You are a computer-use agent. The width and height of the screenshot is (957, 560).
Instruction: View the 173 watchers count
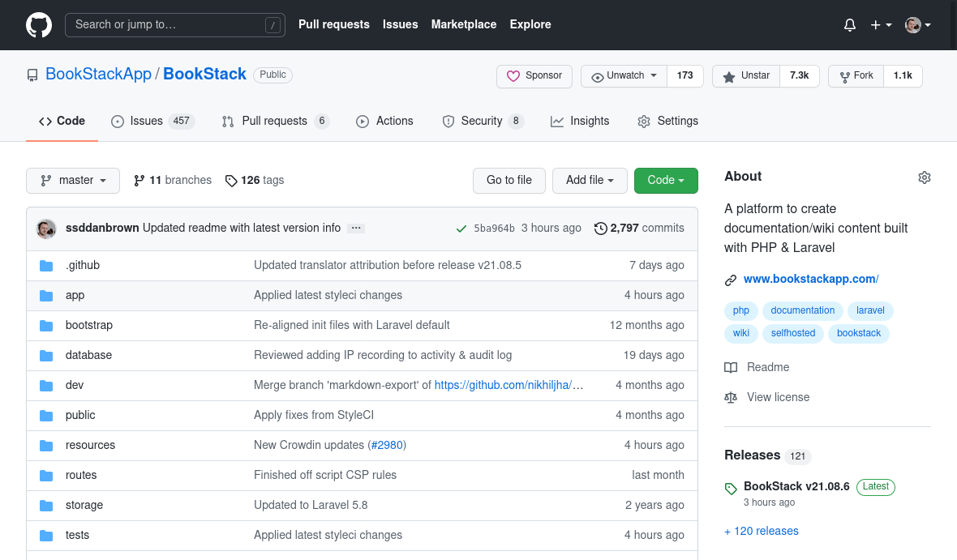click(684, 75)
